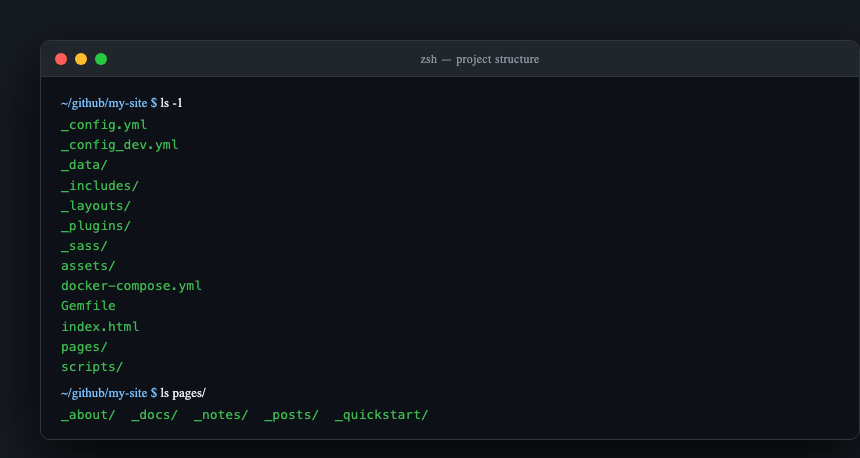Viewport: 860px width, 458px height.
Task: Select the _config_dev.yml entry
Action: point(120,145)
